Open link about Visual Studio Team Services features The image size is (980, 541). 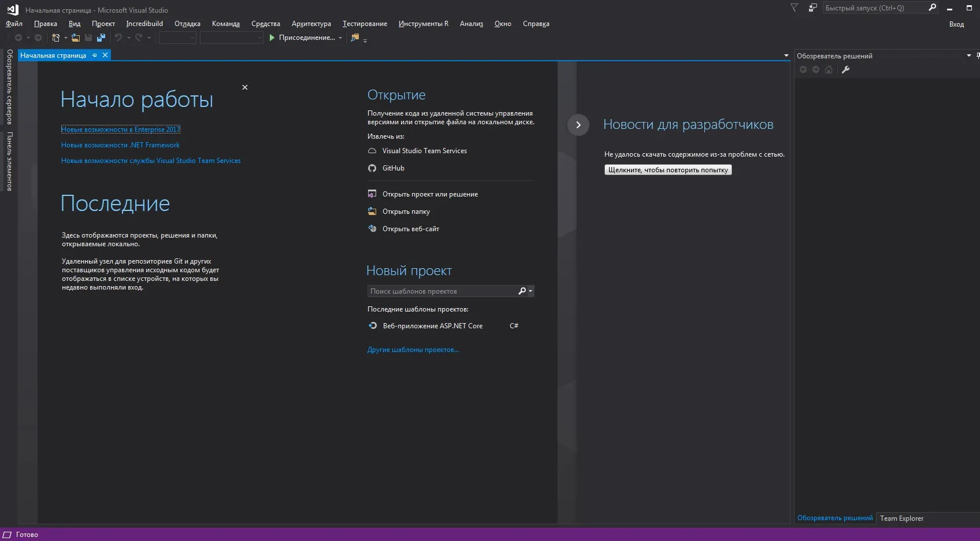click(x=151, y=161)
